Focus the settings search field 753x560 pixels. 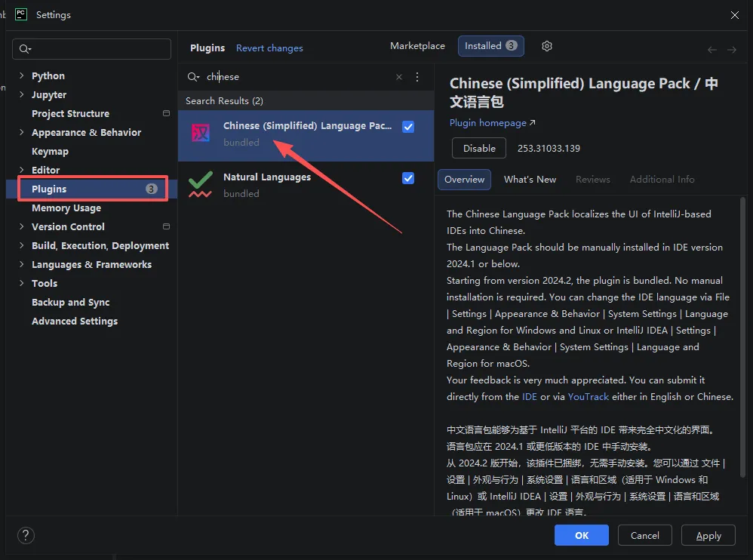(91, 49)
